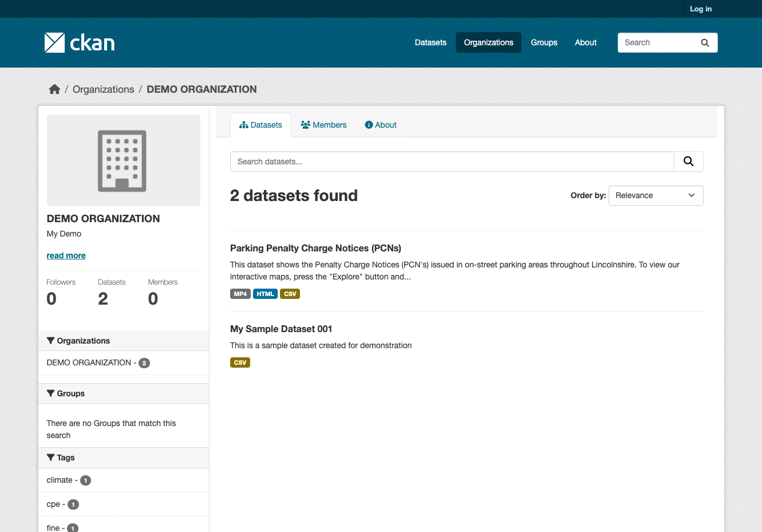Image resolution: width=762 pixels, height=532 pixels.
Task: Click the Tags facet heading
Action: [x=124, y=458]
